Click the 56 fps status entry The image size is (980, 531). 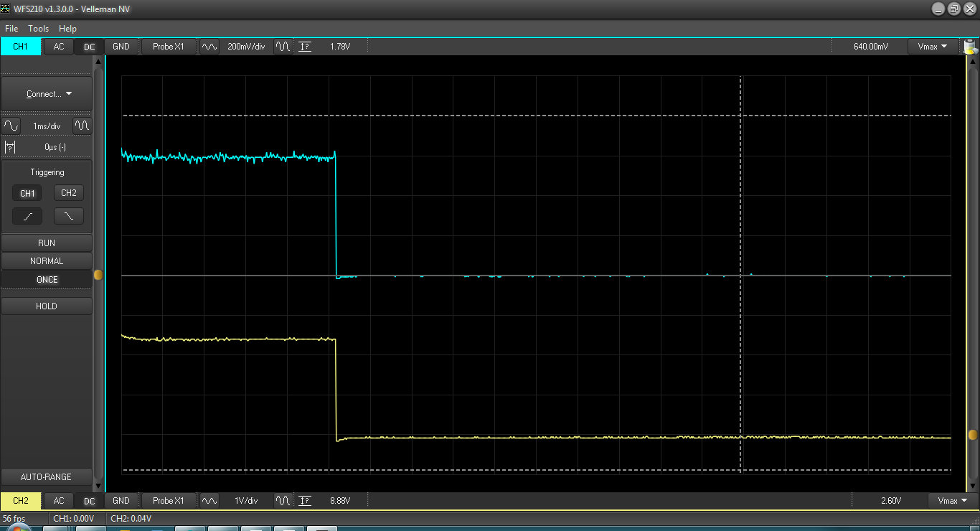[14, 518]
